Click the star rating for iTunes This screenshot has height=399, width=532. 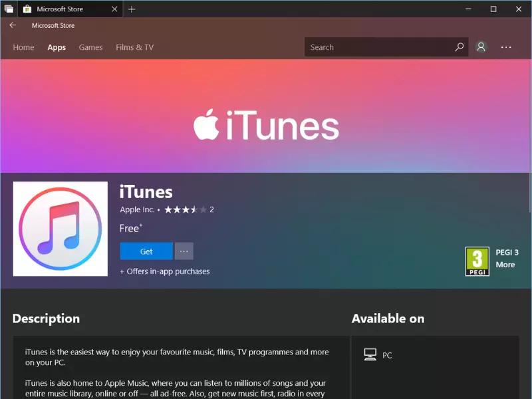click(186, 209)
